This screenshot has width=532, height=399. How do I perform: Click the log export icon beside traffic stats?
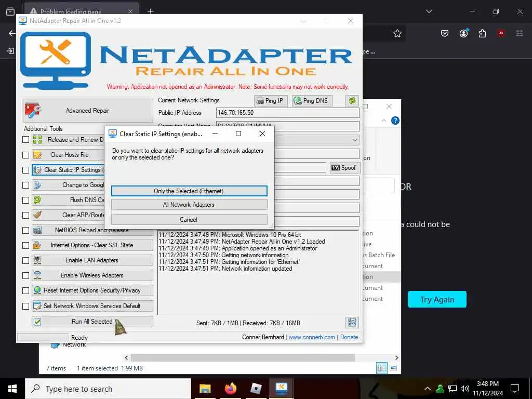(x=352, y=323)
